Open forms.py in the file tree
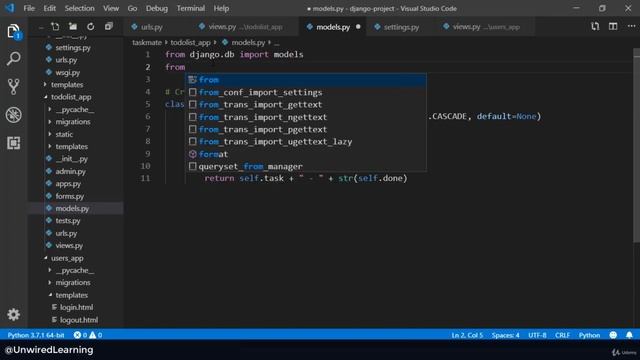The height and width of the screenshot is (360, 640). [70, 196]
